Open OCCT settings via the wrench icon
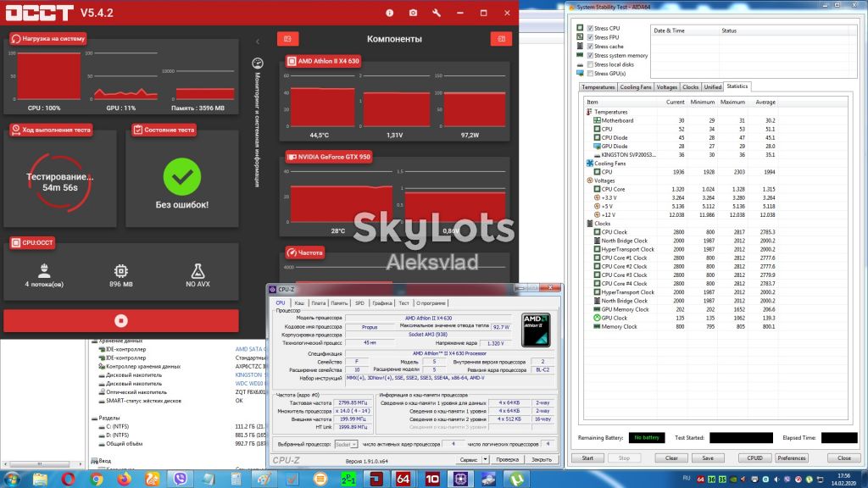The image size is (868, 488). pyautogui.click(x=437, y=13)
